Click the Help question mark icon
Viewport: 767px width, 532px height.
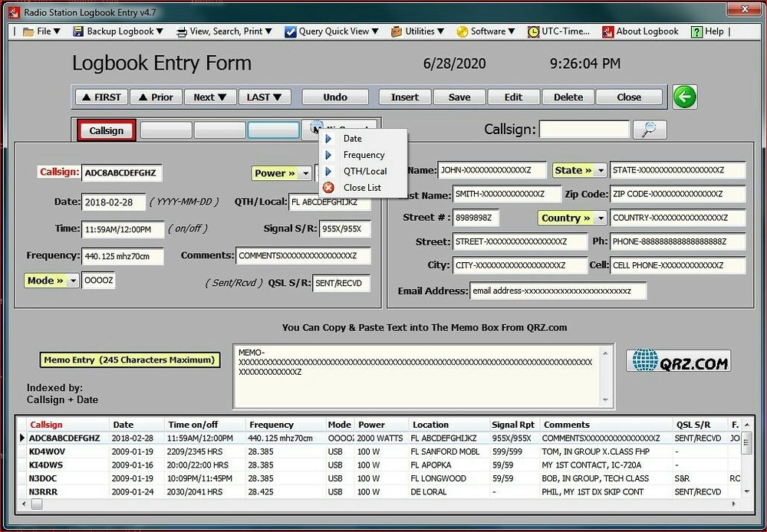[696, 31]
